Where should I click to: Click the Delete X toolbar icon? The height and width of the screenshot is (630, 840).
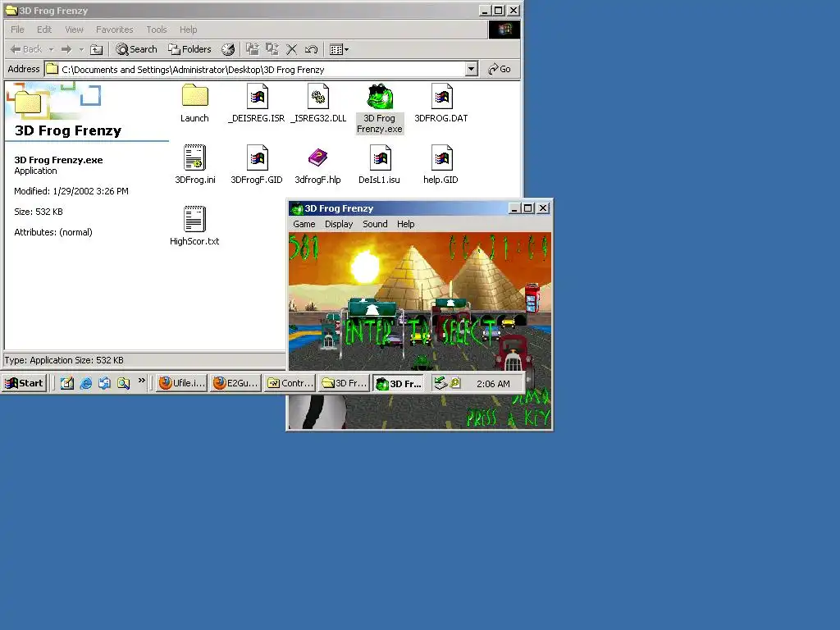click(292, 49)
